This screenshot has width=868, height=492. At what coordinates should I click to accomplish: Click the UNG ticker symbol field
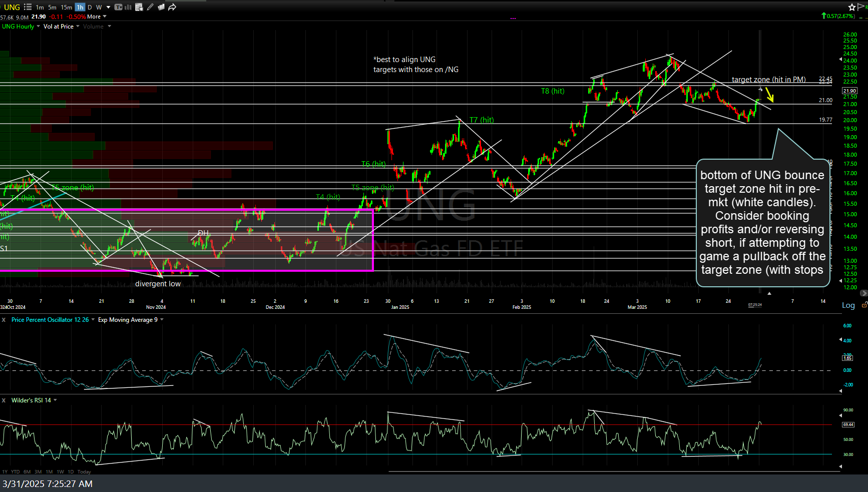coord(12,7)
